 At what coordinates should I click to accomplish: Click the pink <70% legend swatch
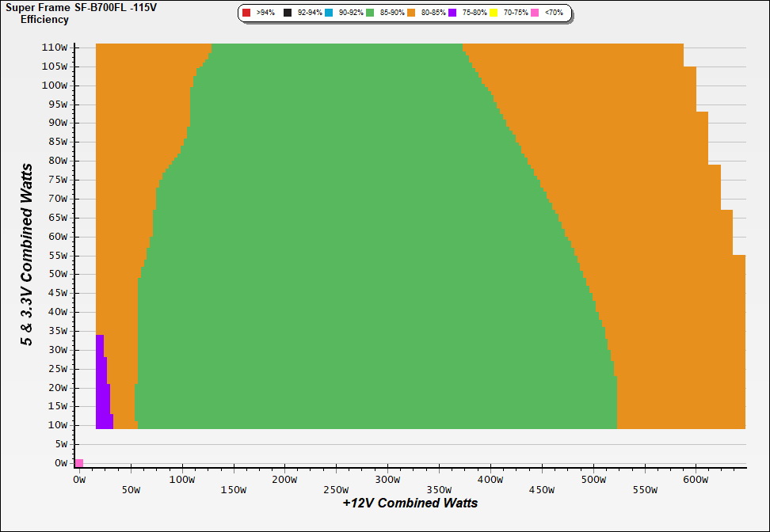click(535, 13)
